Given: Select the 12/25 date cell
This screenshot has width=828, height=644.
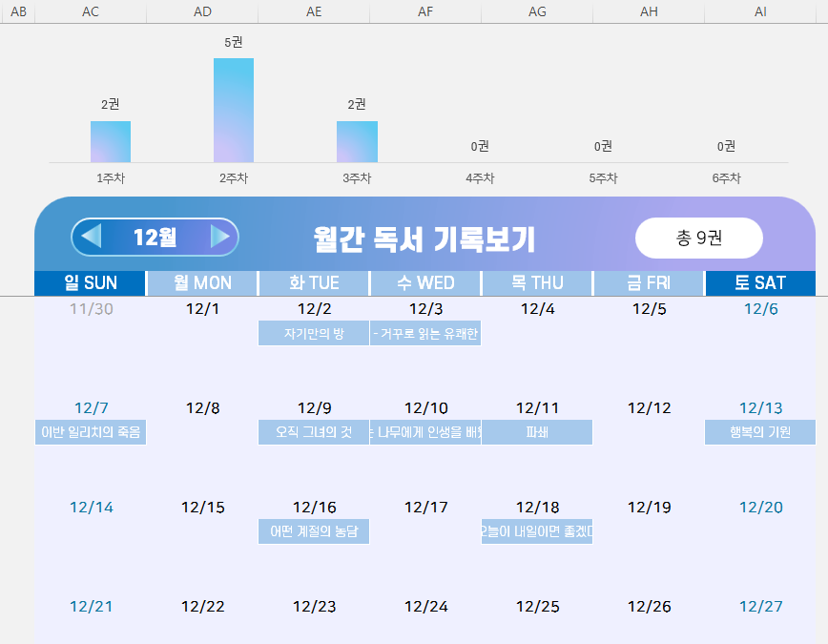Looking at the screenshot, I should [x=537, y=607].
